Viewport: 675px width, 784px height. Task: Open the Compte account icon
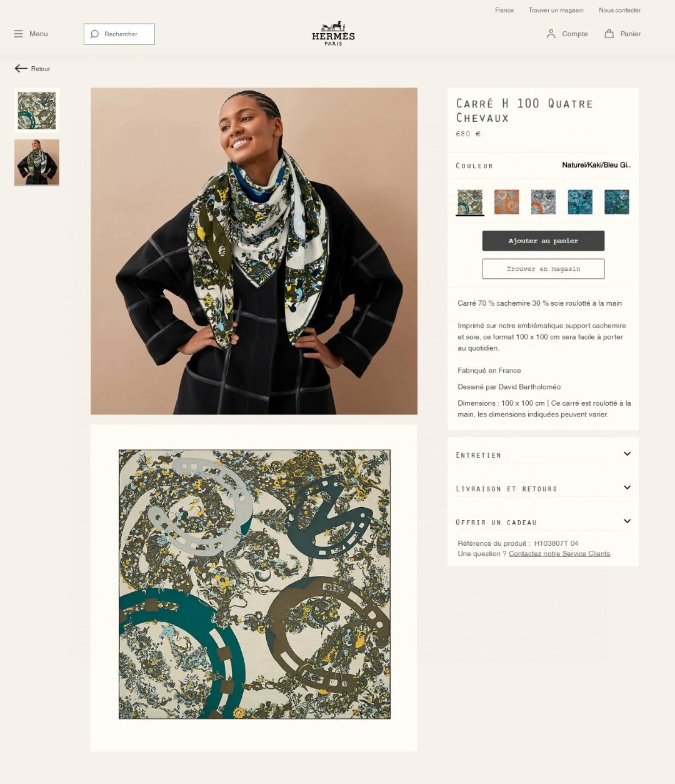point(551,34)
